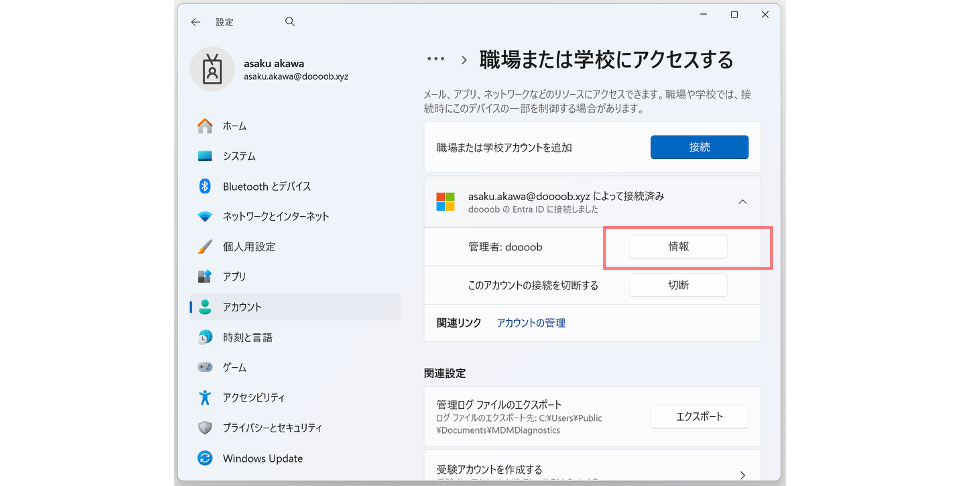Screen dimensions: 960x486
Task: Open プライバシーとセキュリティ in the sidebar
Action: click(271, 428)
